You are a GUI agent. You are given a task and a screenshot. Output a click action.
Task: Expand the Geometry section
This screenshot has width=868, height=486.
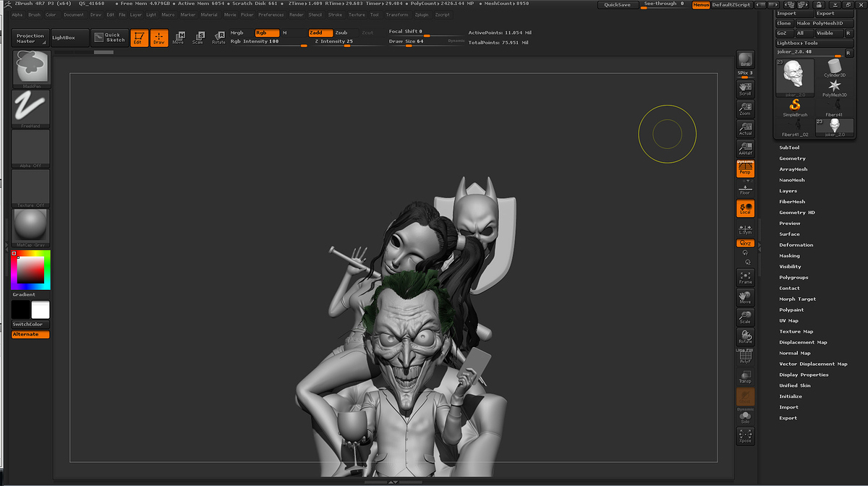pos(792,158)
